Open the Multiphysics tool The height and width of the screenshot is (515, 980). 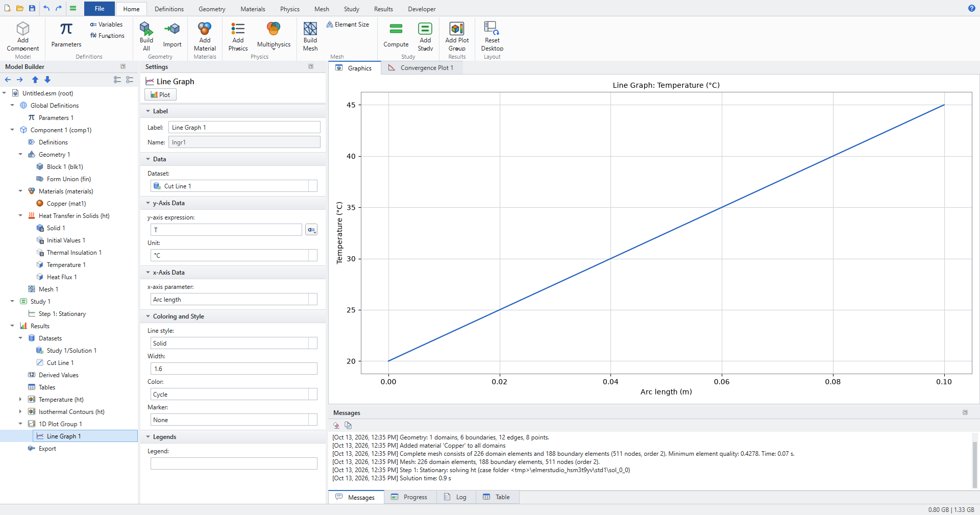point(274,35)
